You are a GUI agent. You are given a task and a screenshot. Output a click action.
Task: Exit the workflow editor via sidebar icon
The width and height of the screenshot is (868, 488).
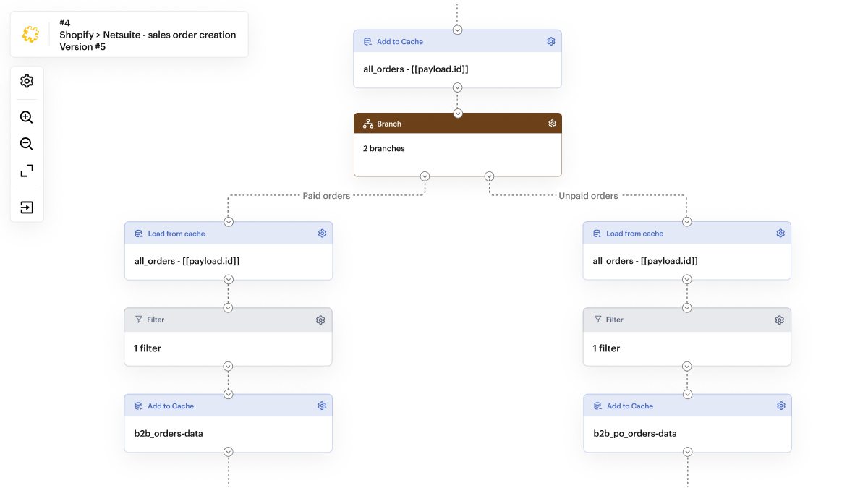tap(26, 207)
